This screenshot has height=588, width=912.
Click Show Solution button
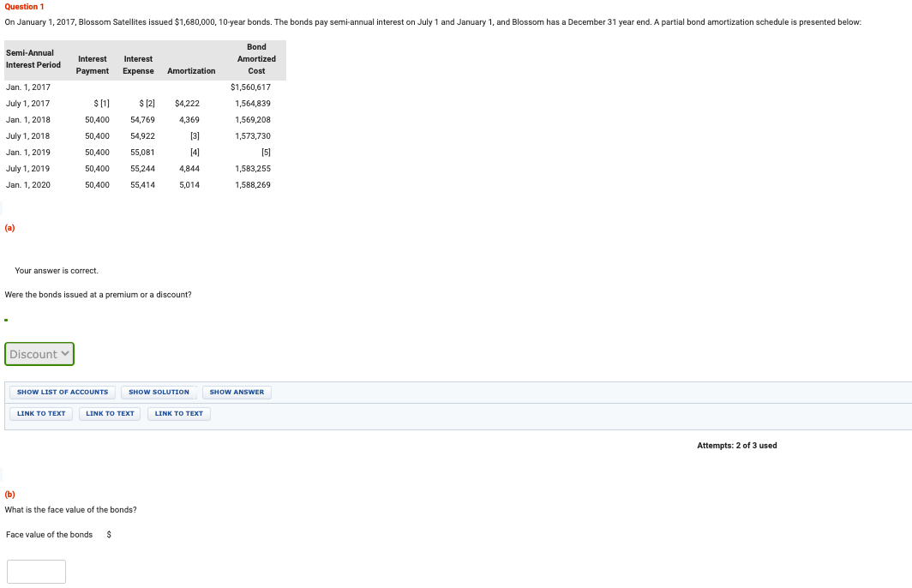tap(159, 393)
